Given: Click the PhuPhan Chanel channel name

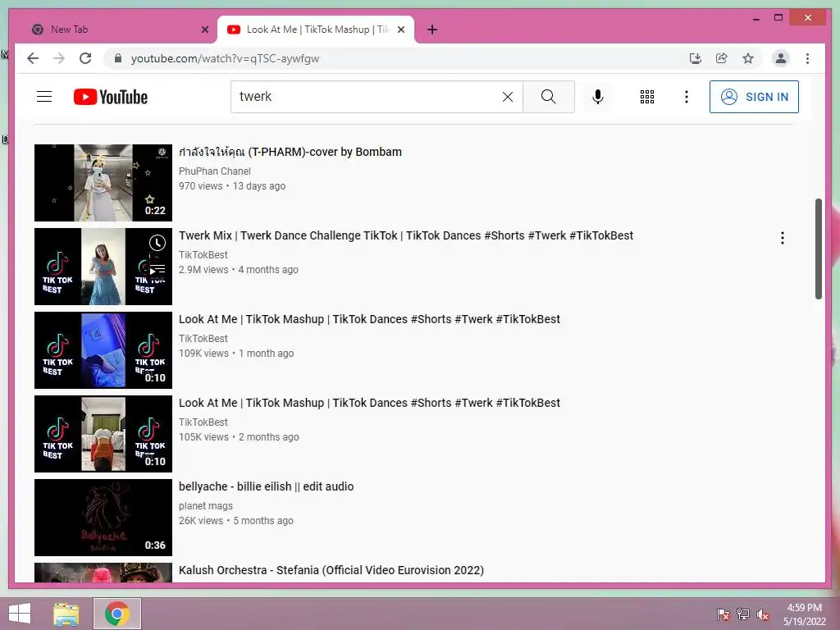Looking at the screenshot, I should click(x=215, y=171).
